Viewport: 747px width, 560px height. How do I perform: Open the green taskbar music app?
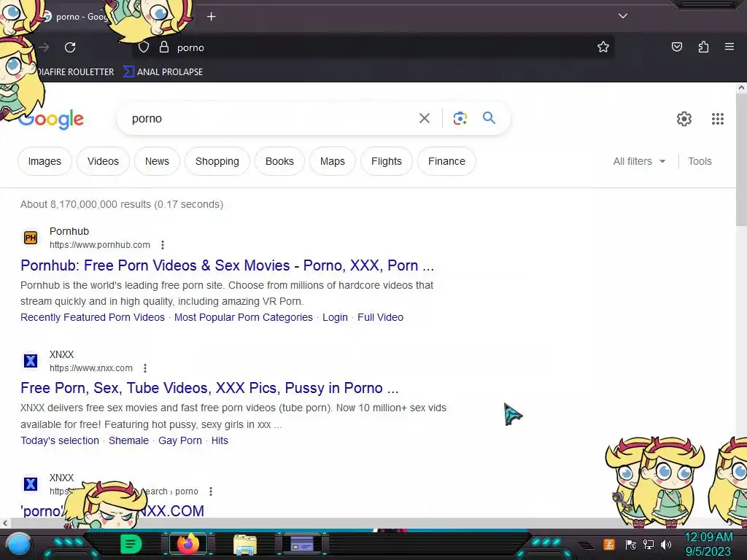point(131,544)
